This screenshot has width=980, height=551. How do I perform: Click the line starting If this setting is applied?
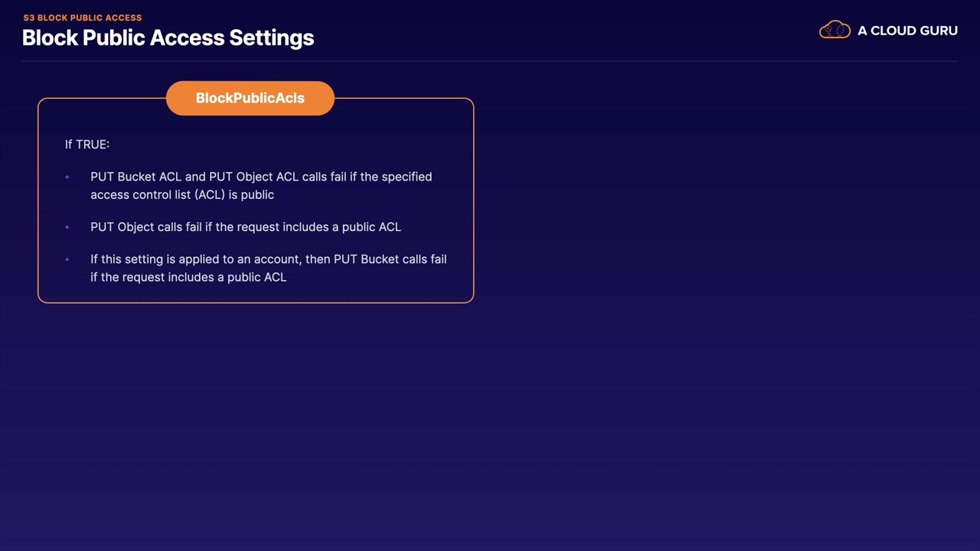[x=268, y=259]
